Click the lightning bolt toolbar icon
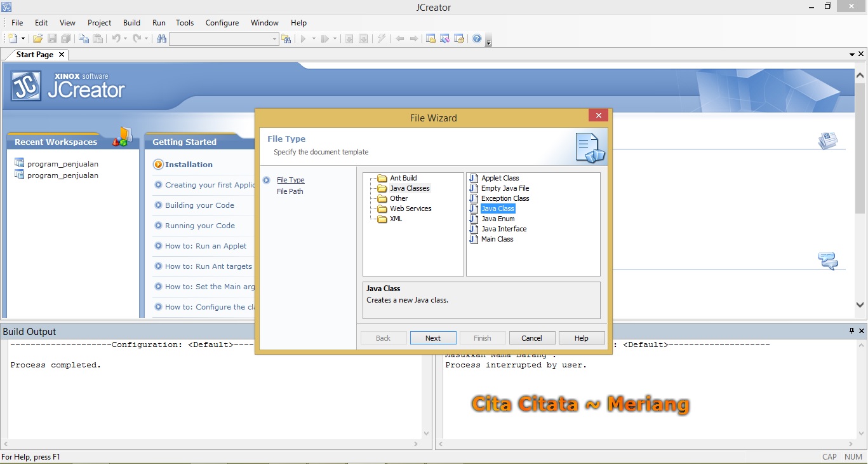 [x=382, y=39]
